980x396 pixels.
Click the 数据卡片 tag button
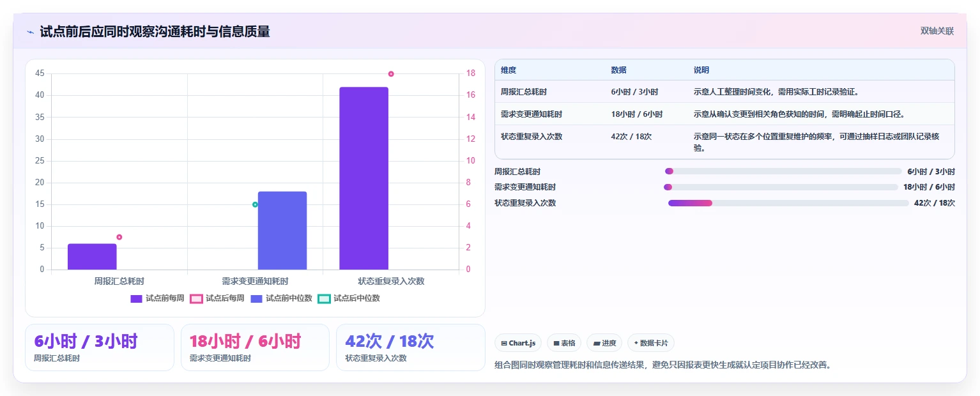click(x=651, y=343)
